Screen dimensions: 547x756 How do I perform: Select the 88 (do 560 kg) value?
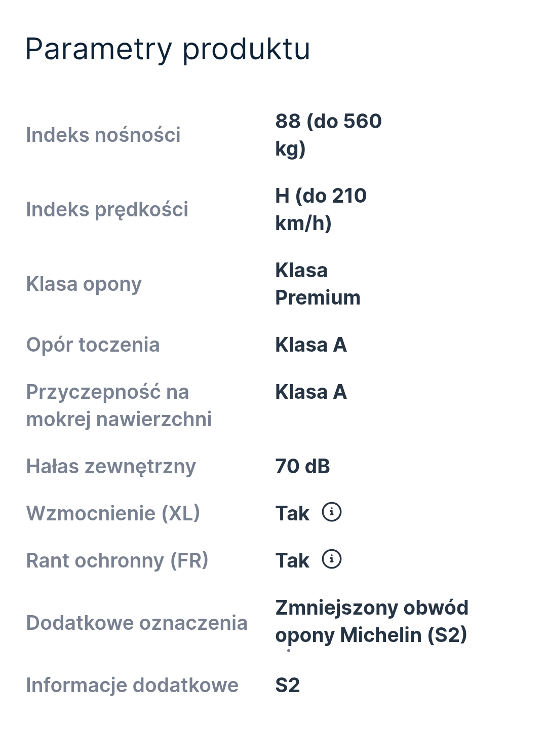[328, 135]
